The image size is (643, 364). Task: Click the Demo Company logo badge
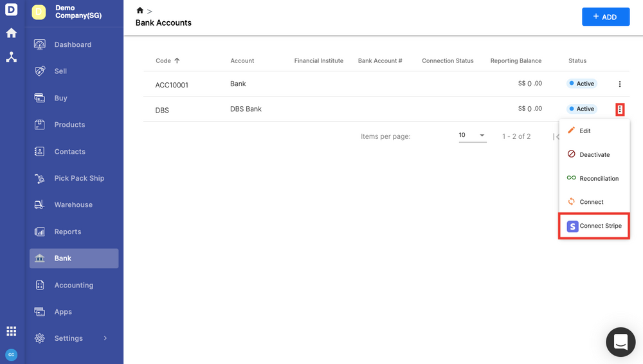39,12
